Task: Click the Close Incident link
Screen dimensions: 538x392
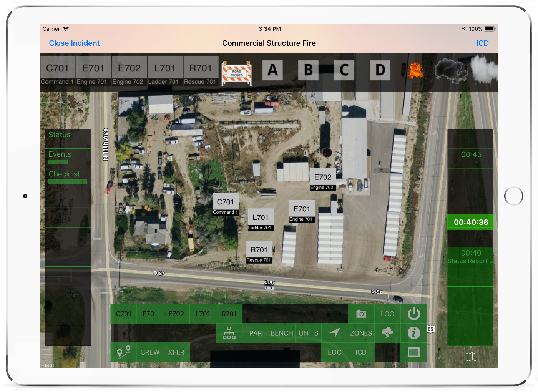Action: click(74, 43)
